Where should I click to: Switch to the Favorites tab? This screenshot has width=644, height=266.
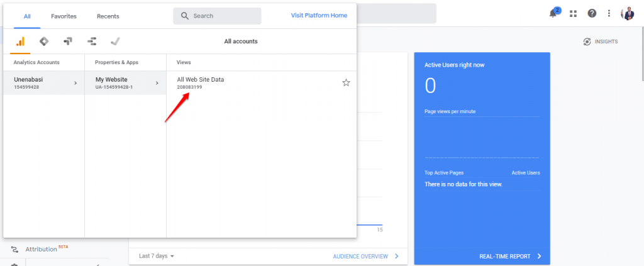[x=64, y=16]
